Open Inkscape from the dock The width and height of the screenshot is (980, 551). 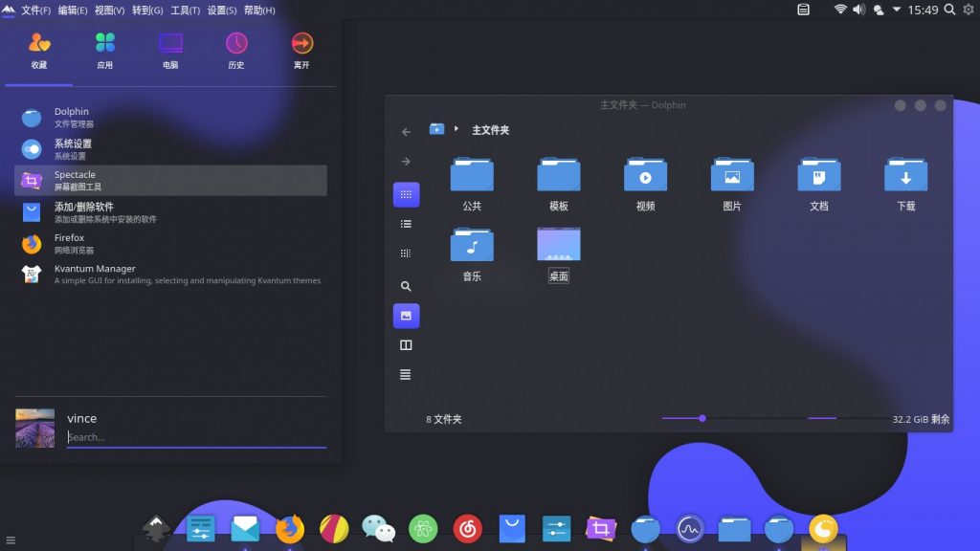(x=156, y=527)
